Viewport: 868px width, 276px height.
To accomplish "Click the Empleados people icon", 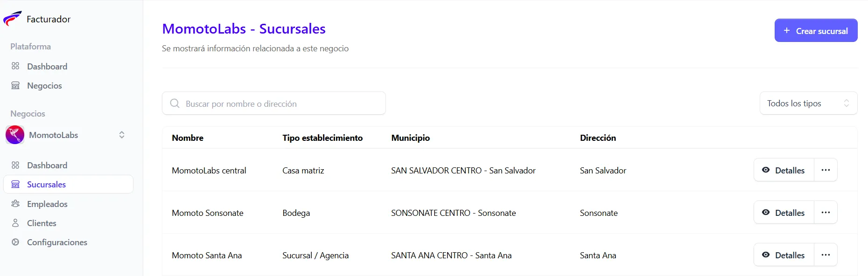I will point(15,204).
